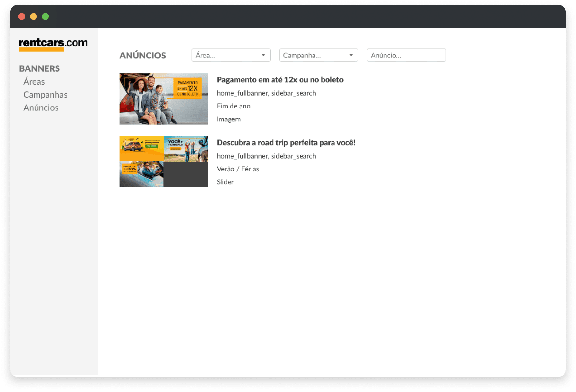Click the BANNERS sidebar heading
This screenshot has width=576, height=392.
(x=39, y=68)
